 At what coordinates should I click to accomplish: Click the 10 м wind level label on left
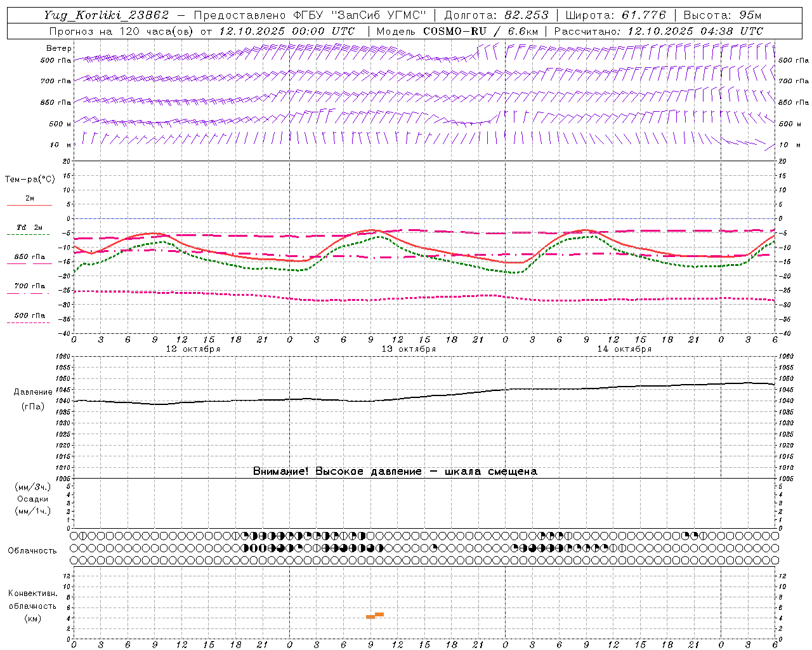pos(61,145)
